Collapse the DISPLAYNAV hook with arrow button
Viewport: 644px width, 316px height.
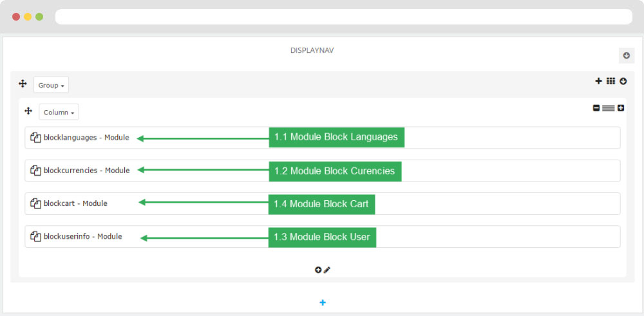[627, 55]
